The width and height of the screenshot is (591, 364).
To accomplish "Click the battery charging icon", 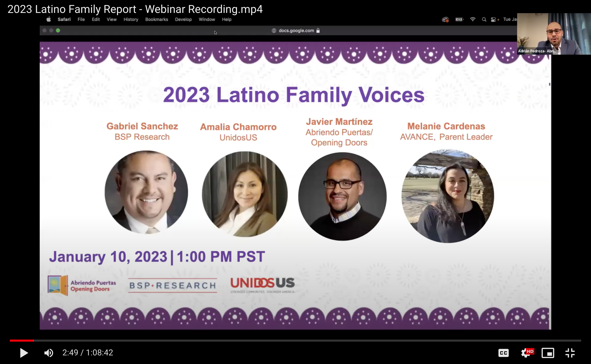I will tap(459, 19).
